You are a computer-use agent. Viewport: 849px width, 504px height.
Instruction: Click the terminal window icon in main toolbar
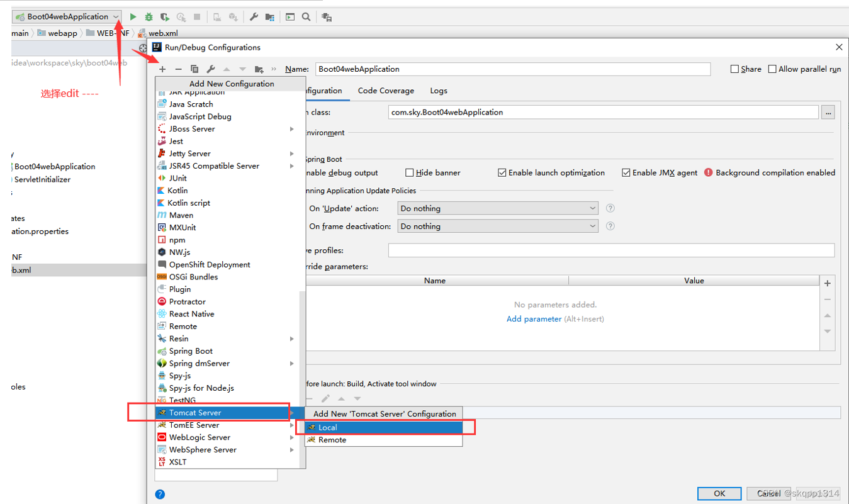(290, 17)
